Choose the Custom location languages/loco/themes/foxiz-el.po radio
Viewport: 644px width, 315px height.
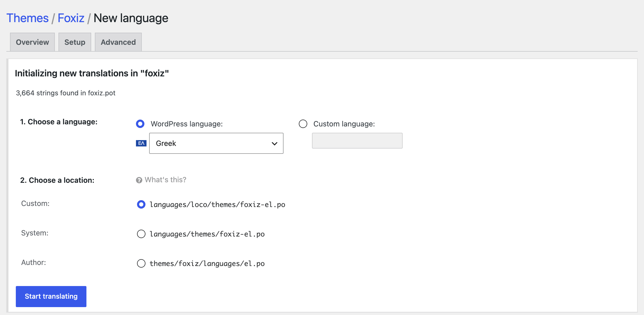click(141, 204)
